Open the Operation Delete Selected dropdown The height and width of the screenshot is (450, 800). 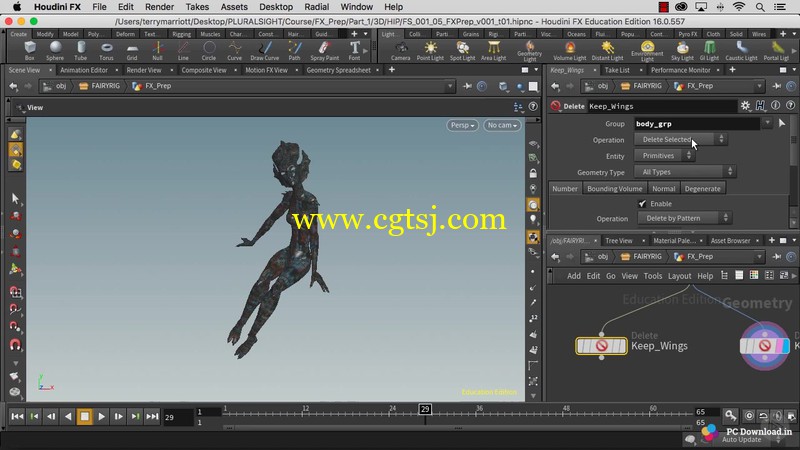[x=681, y=139]
